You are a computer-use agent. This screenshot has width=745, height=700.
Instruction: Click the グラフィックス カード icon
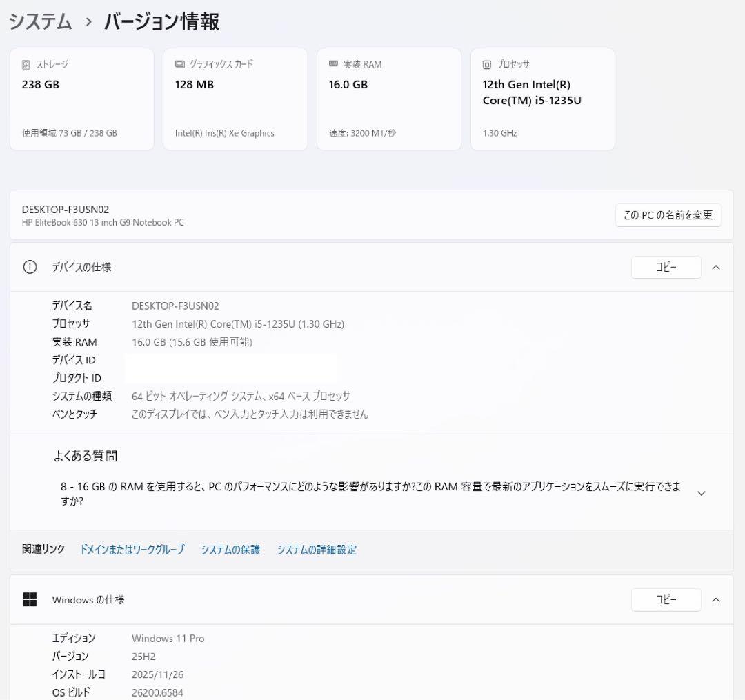pos(179,63)
